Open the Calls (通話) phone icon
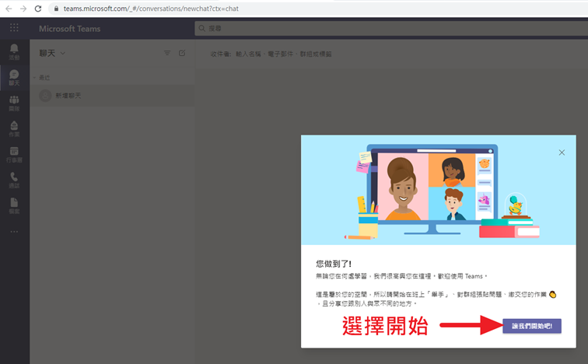The width and height of the screenshot is (588, 364). pyautogui.click(x=14, y=180)
